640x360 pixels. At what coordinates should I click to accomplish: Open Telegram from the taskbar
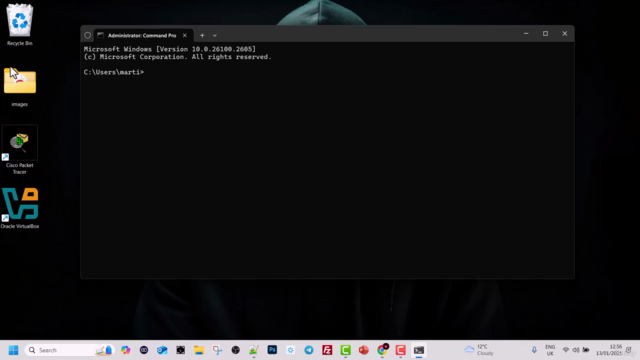tap(309, 350)
